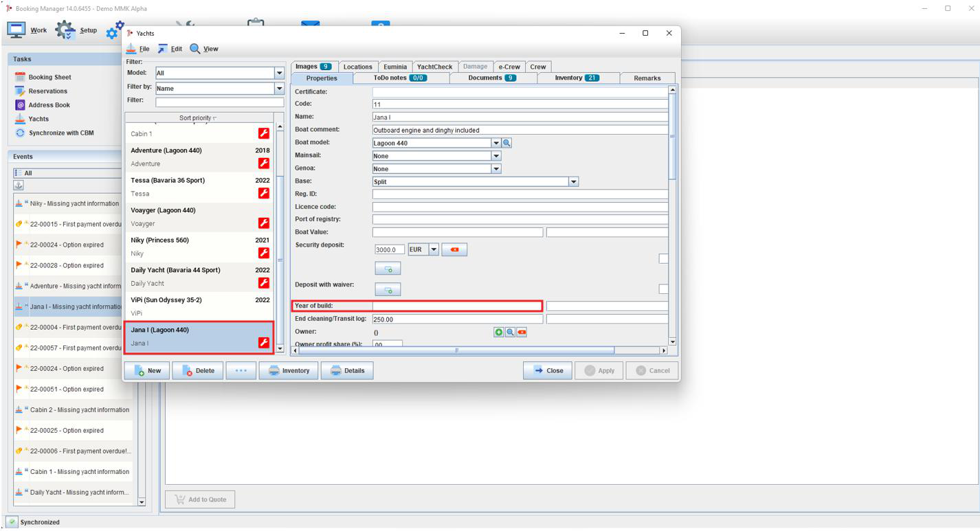Expand the Boat model dropdown showing Lagoon 440
This screenshot has height=531, width=980.
point(496,143)
